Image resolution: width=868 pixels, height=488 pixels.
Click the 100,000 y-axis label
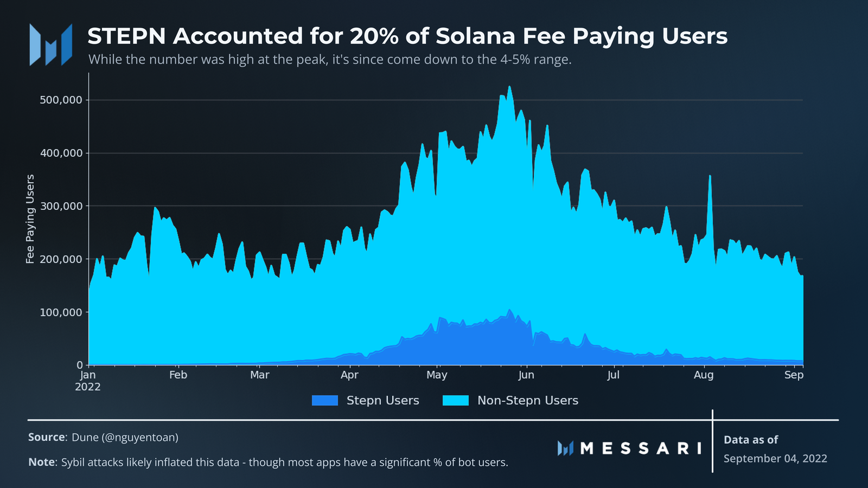[61, 312]
